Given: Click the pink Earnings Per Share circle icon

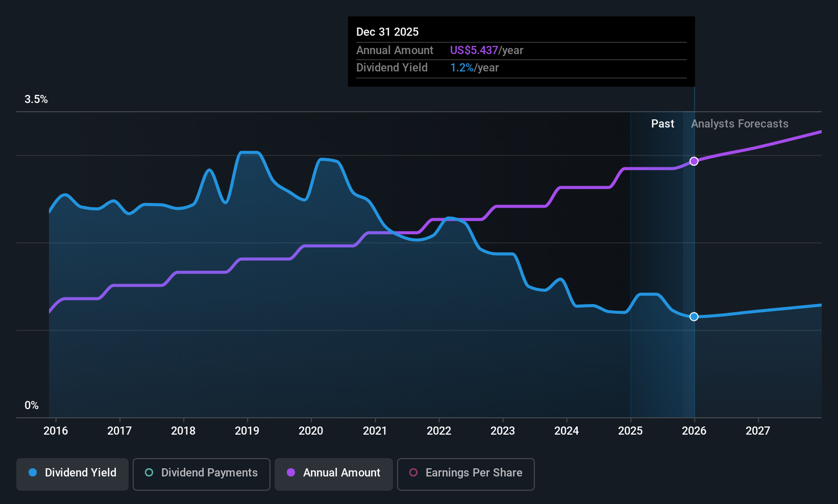Looking at the screenshot, I should pos(413,472).
